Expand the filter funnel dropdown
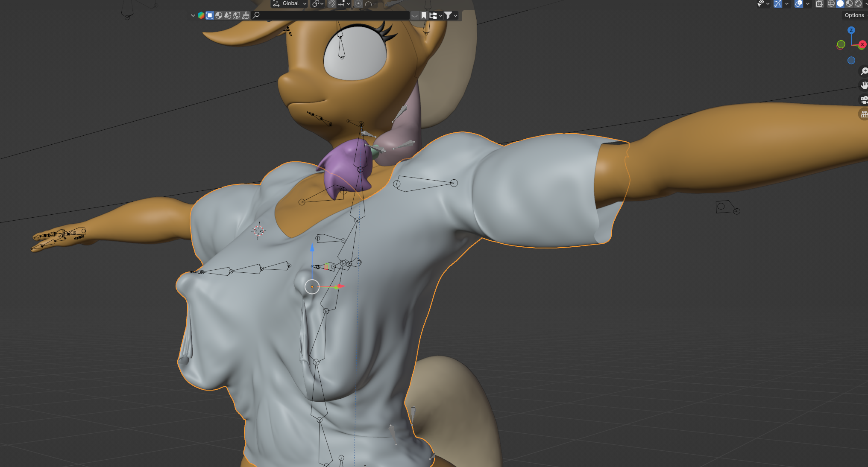Viewport: 868px width, 467px height. point(451,15)
